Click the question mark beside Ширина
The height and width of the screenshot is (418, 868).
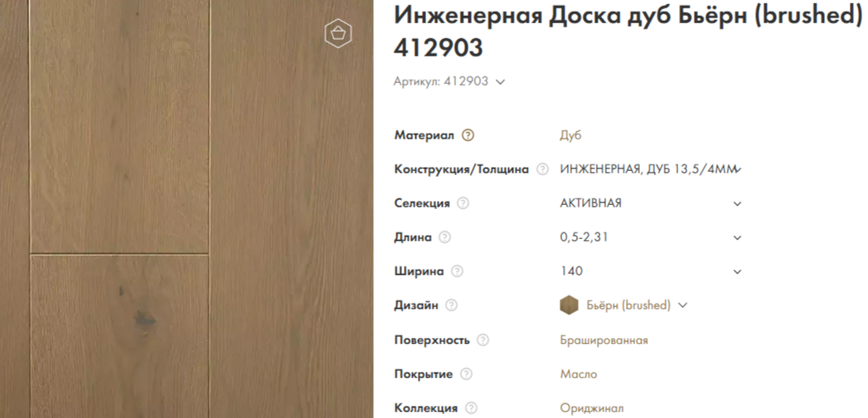pos(457,271)
